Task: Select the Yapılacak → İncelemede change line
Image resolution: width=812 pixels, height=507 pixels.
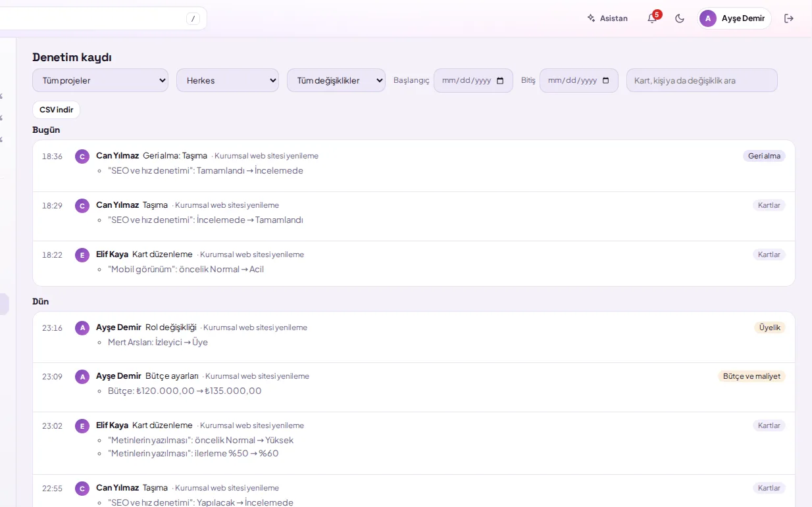Action: [x=201, y=503]
